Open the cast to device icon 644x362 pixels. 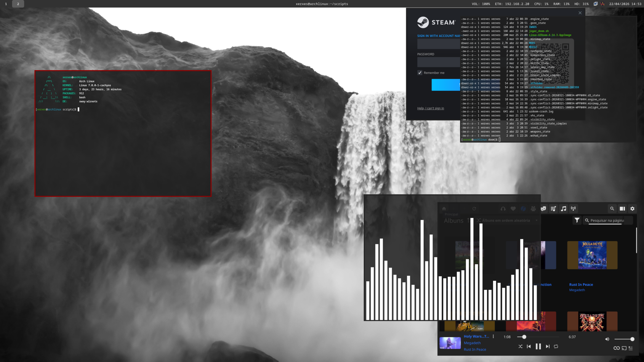pos(624,348)
